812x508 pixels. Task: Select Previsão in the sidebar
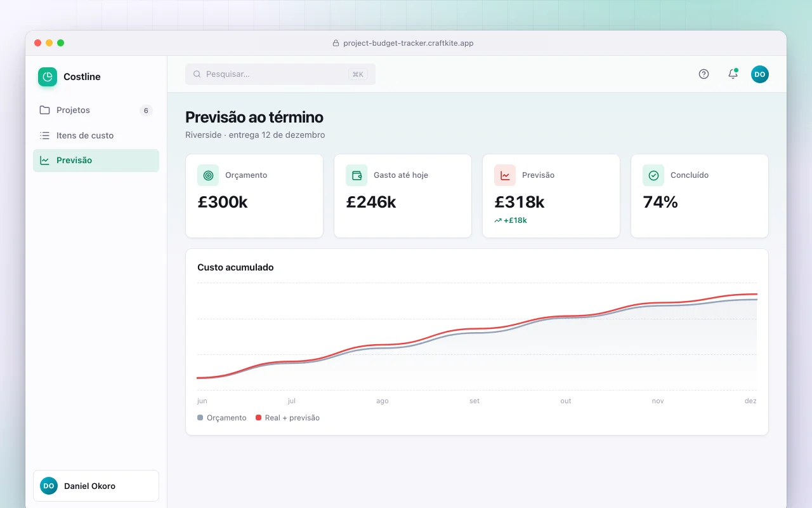(96, 160)
